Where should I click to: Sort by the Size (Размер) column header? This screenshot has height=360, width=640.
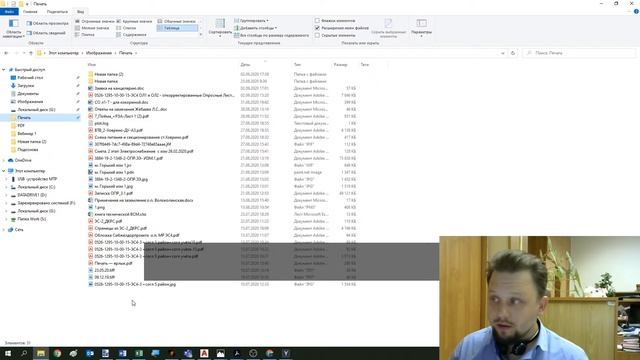tap(340, 64)
